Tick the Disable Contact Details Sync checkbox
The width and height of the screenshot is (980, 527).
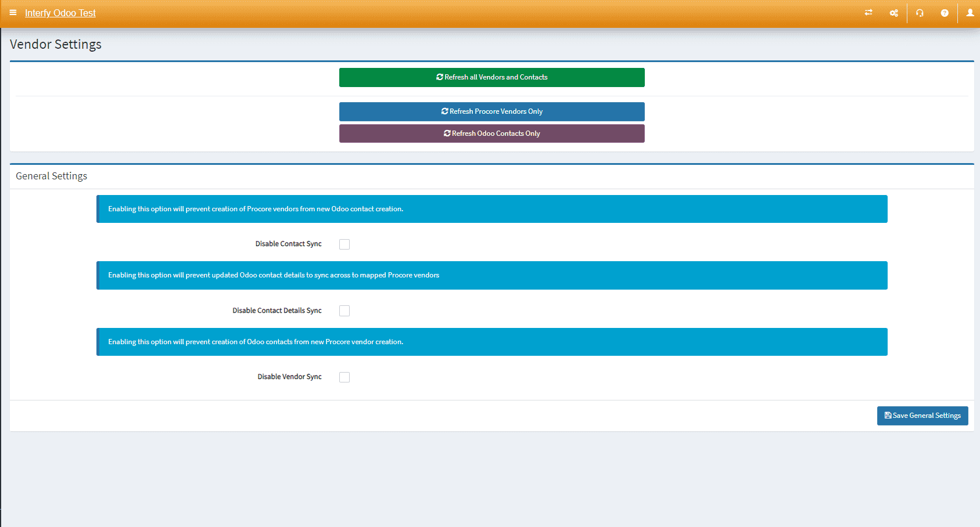(x=344, y=311)
